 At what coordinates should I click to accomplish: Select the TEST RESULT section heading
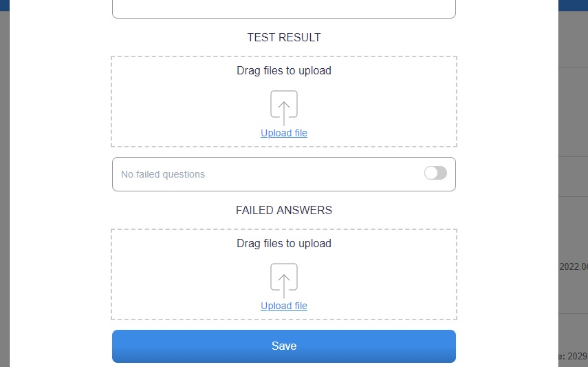(284, 38)
